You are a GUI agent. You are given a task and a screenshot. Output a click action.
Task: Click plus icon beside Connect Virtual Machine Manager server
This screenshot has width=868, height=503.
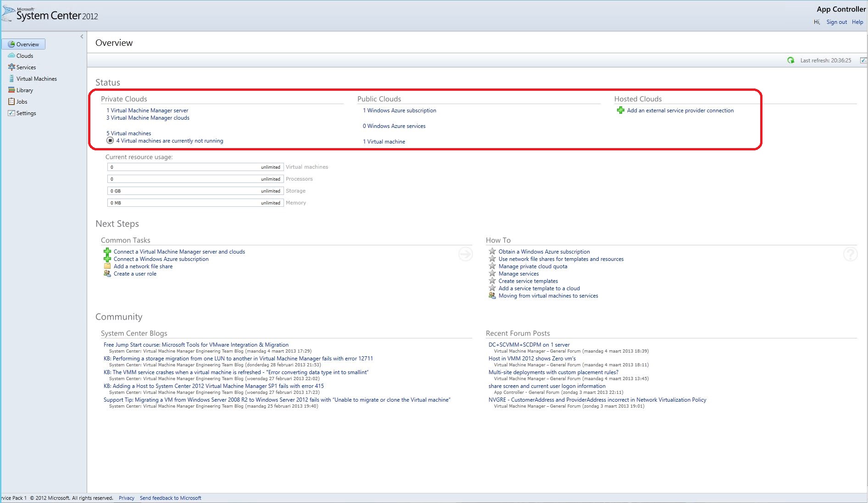(x=107, y=251)
